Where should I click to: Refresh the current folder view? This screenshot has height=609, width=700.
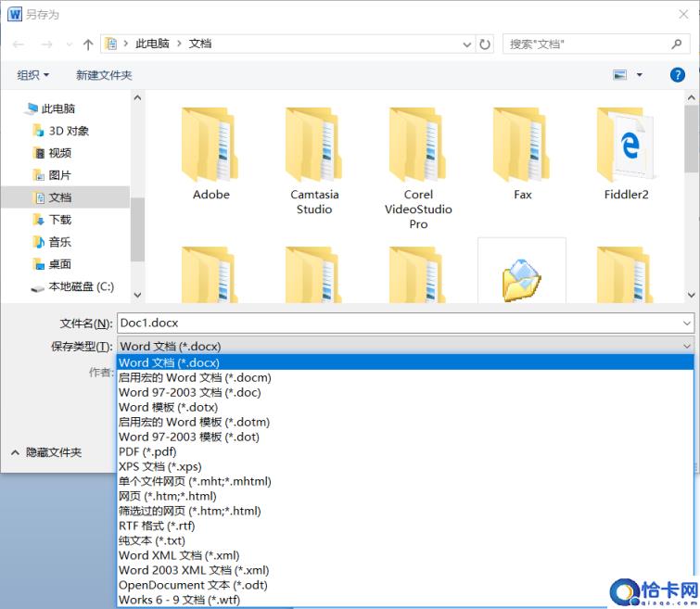pyautogui.click(x=485, y=44)
